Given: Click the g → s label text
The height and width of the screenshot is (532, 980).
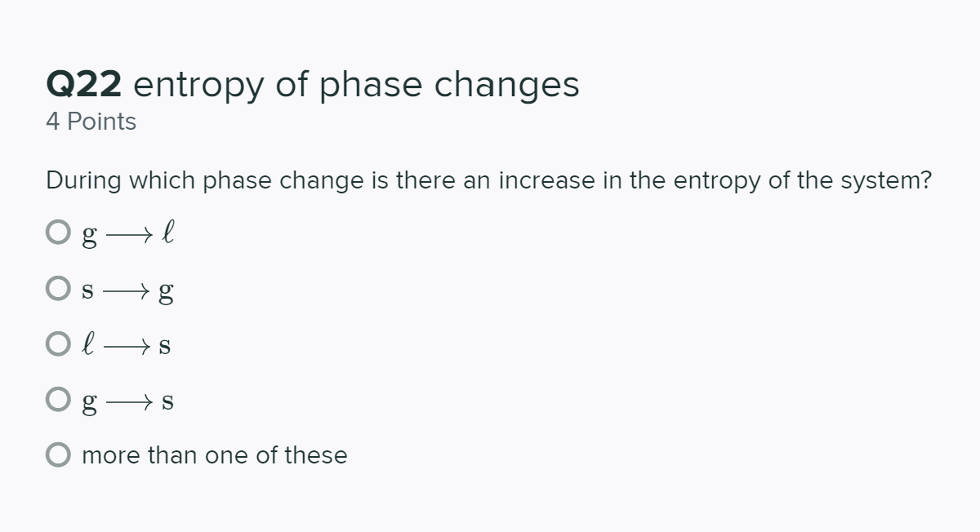Looking at the screenshot, I should point(127,399).
